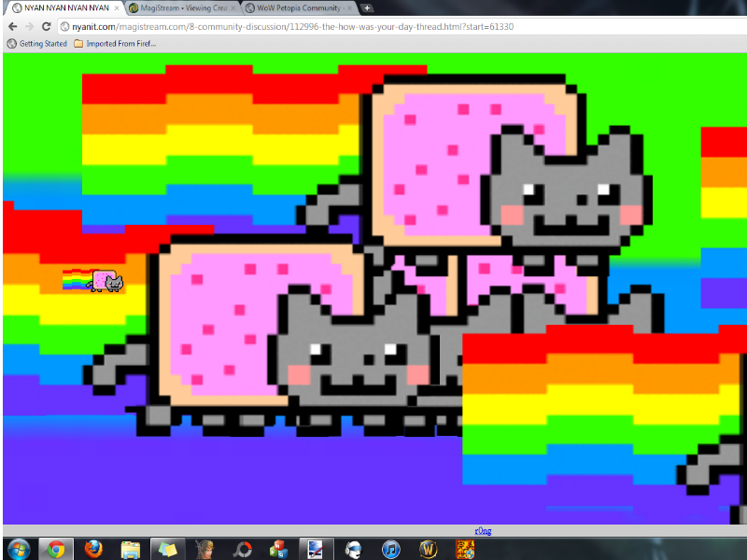The height and width of the screenshot is (560, 747).
Task: Switch to the NYAN NYAN NYAN NYAN tab
Action: click(65, 8)
